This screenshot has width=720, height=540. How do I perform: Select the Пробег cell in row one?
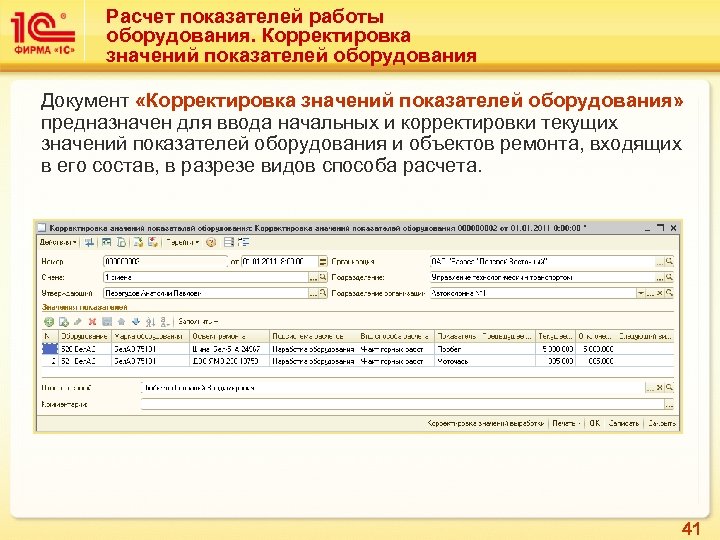click(x=485, y=349)
